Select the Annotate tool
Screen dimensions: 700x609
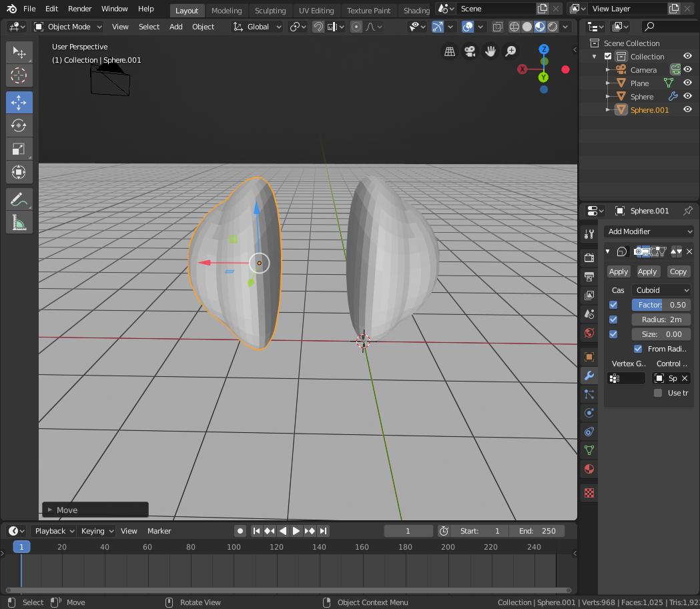coord(19,199)
